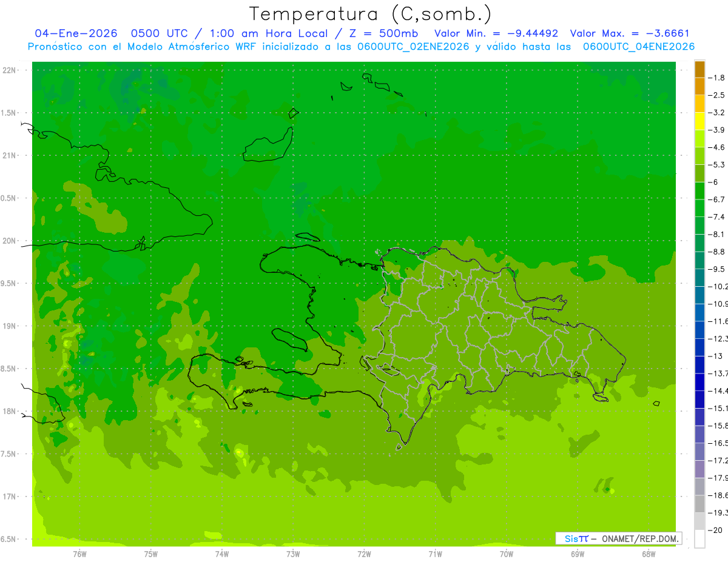
Task: Click the '74W' longitude axis label
Action: pyautogui.click(x=221, y=554)
